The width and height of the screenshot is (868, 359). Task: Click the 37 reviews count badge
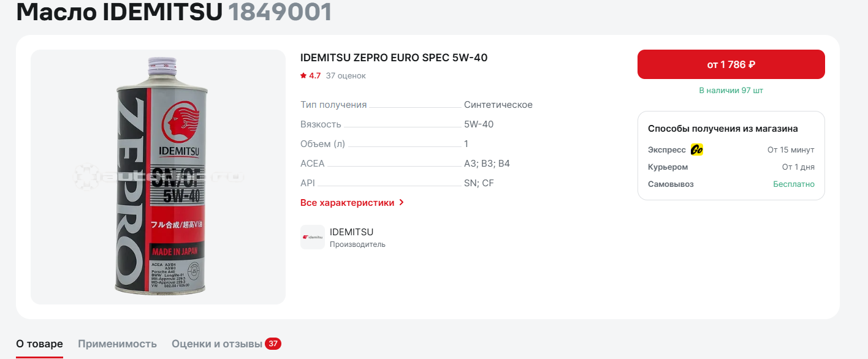[x=273, y=344]
